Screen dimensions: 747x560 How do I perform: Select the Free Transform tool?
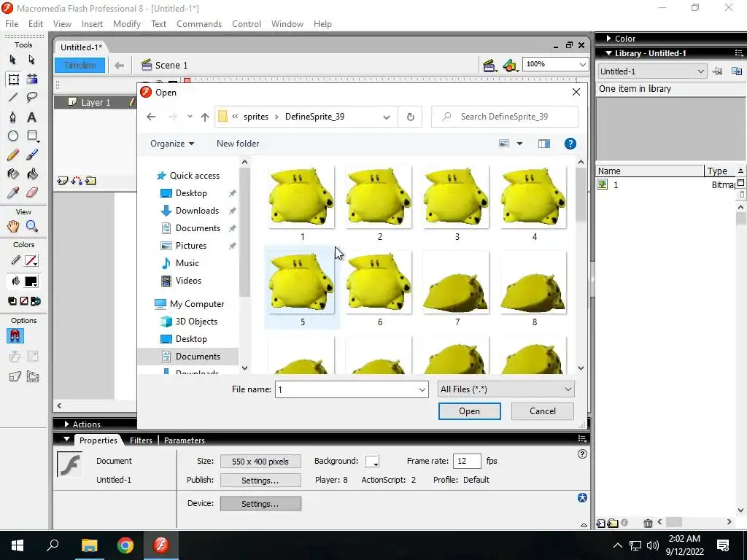pyautogui.click(x=13, y=79)
